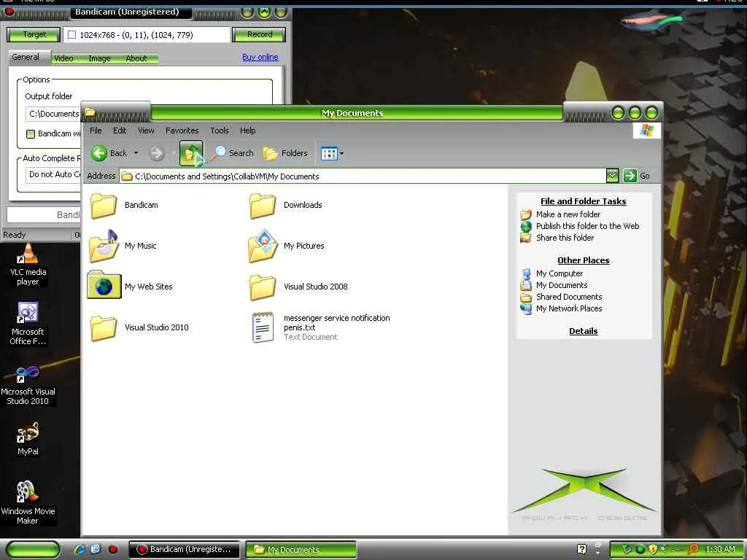Collapse the File and Folder Tasks section
This screenshot has height=560, width=747.
point(583,201)
